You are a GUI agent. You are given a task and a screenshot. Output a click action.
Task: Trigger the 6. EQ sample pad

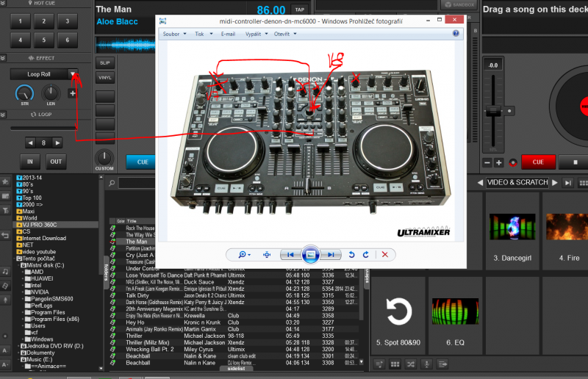455,316
